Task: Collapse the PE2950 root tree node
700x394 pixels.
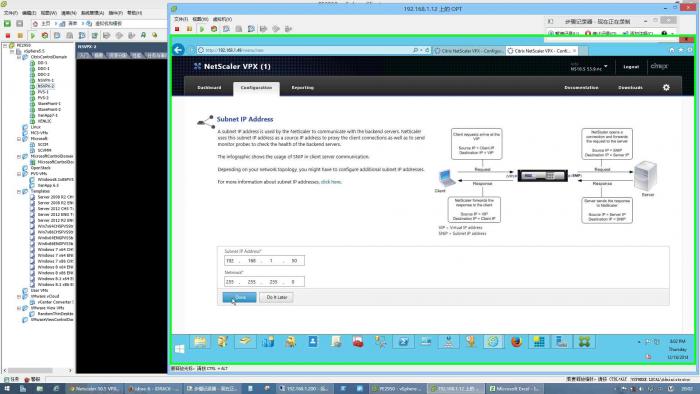Action: pos(5,46)
